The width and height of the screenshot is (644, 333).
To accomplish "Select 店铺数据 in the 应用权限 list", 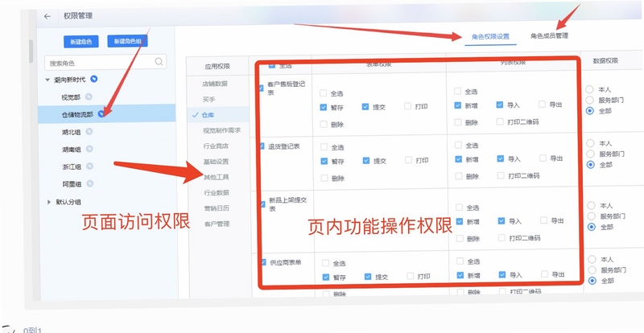I will 214,84.
